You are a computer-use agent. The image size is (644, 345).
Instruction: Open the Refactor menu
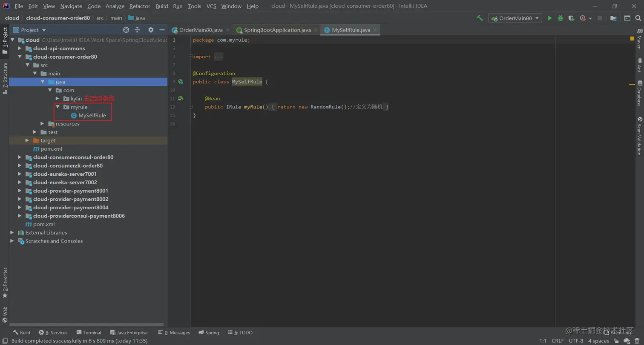click(x=140, y=6)
